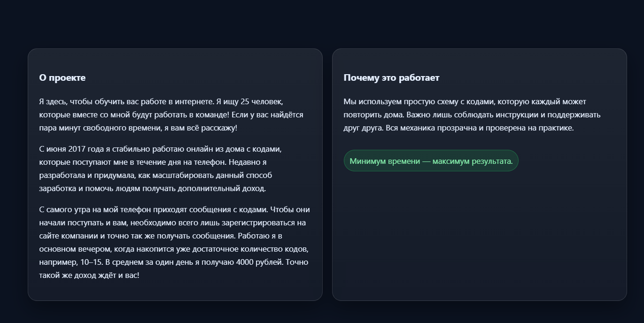This screenshot has height=323, width=644.
Task: Click the 'О проекте' heading
Action: coord(62,78)
